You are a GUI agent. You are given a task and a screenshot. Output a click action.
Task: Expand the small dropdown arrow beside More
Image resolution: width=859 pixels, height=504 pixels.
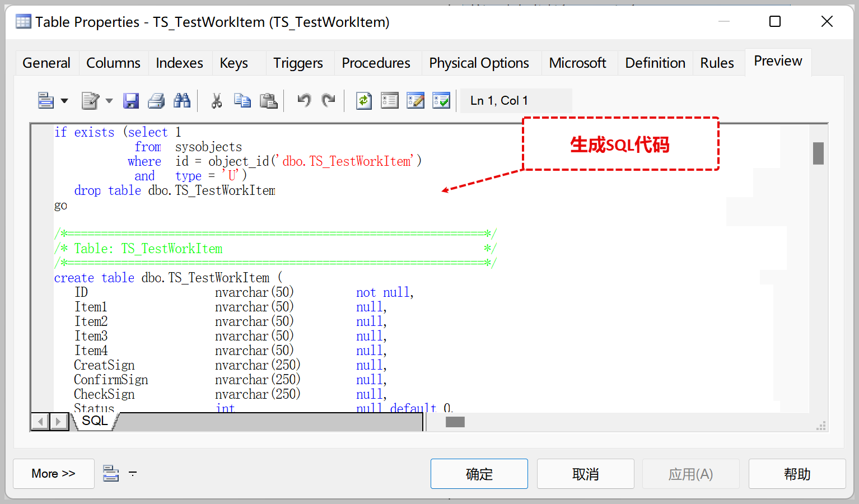coord(133,474)
